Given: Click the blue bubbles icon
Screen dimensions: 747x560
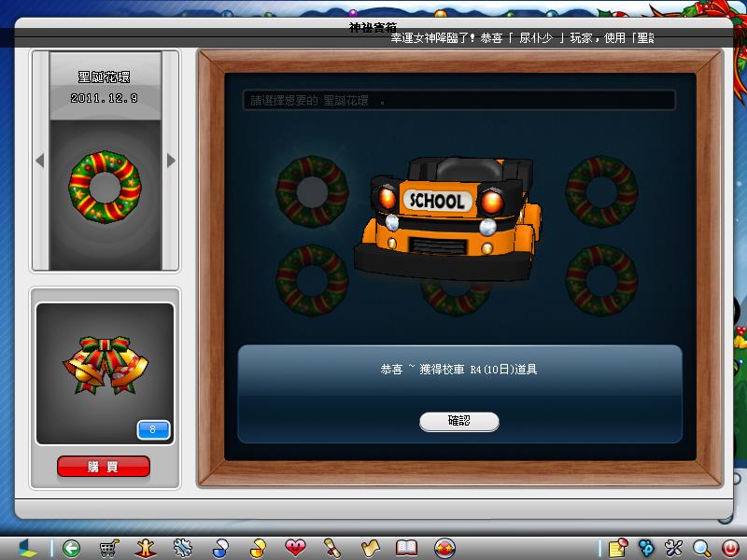Looking at the screenshot, I should 646,548.
